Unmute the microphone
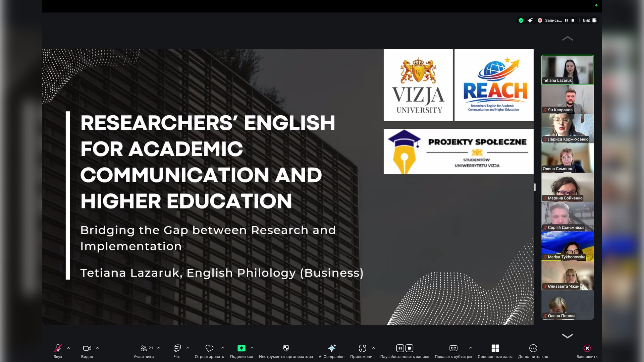644x362 pixels. [58, 348]
